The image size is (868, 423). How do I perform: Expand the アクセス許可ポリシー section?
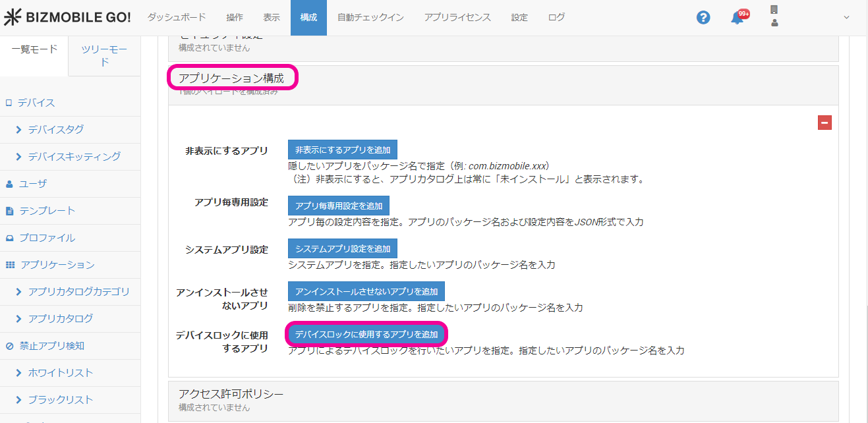pos(231,394)
